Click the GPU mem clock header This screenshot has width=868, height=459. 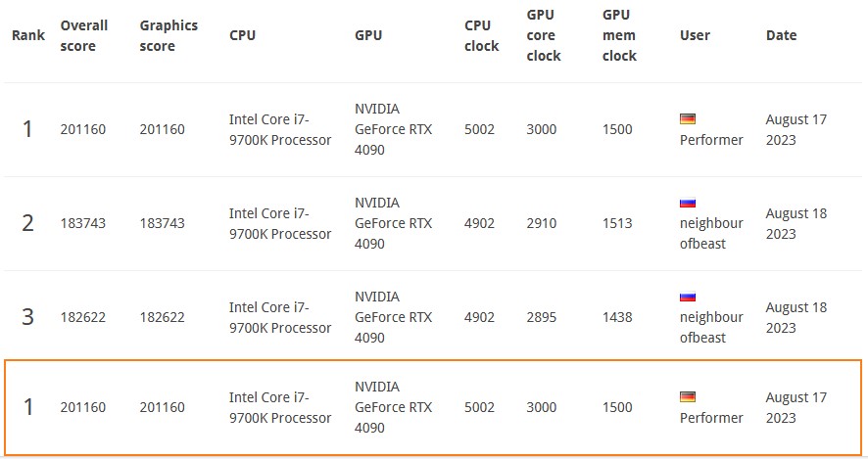[619, 35]
